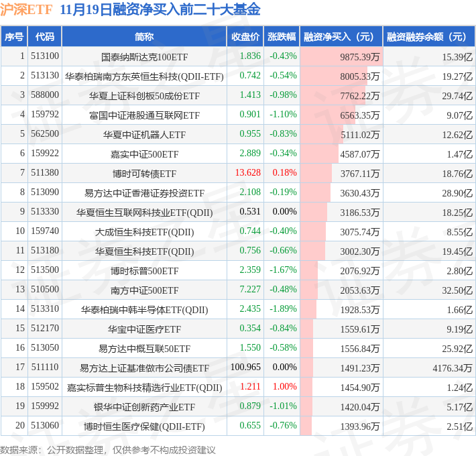
Task: Click closing price 2.889
Action: tap(250, 154)
